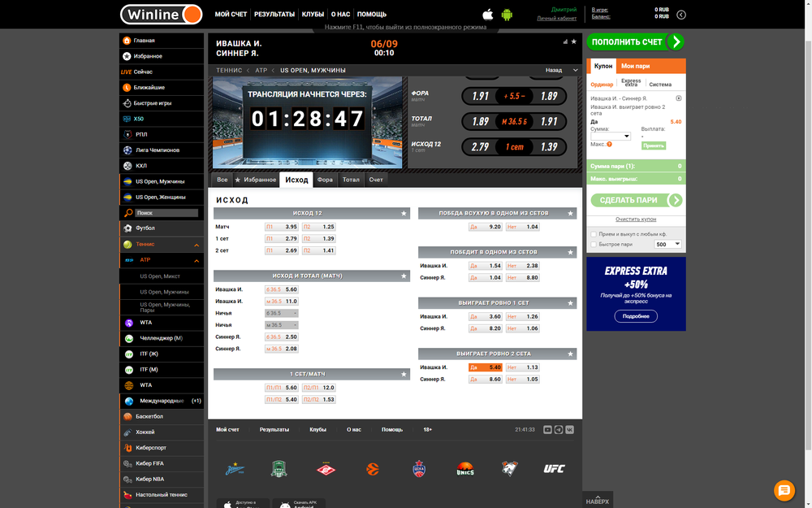The image size is (812, 508).
Task: Star the ПОБЕДИТ В ОДНОМ ИЗ СЕТОВ market
Action: point(570,253)
